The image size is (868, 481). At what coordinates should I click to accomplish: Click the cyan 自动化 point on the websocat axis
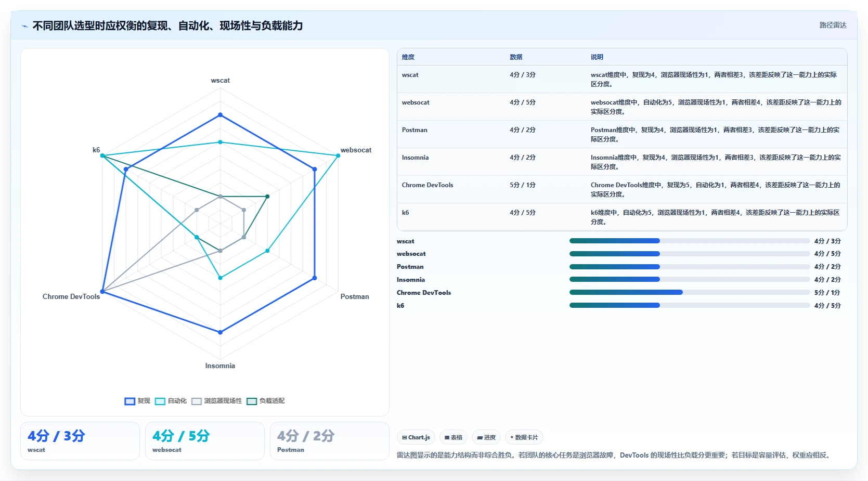(338, 155)
